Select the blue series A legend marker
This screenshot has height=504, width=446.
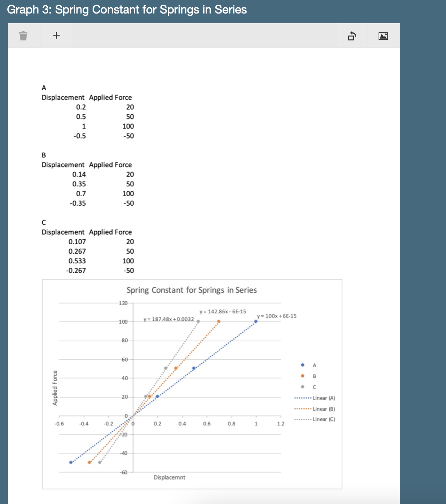(x=302, y=364)
